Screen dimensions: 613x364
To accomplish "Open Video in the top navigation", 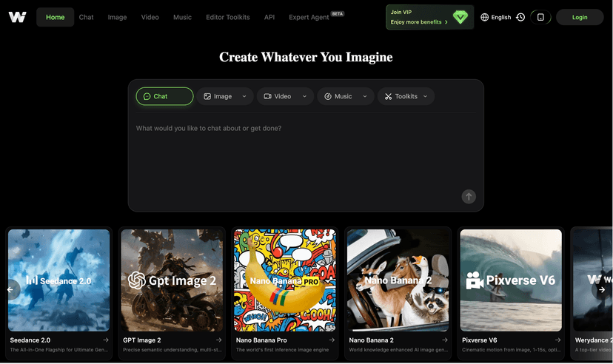I will tap(150, 17).
